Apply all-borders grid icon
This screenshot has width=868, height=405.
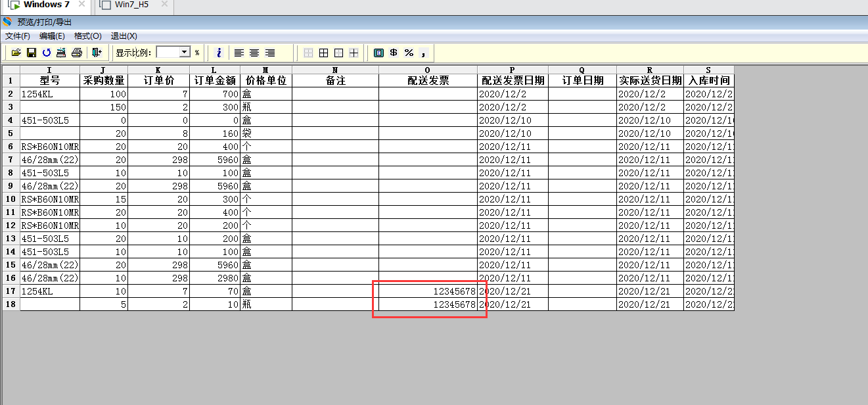(x=323, y=53)
